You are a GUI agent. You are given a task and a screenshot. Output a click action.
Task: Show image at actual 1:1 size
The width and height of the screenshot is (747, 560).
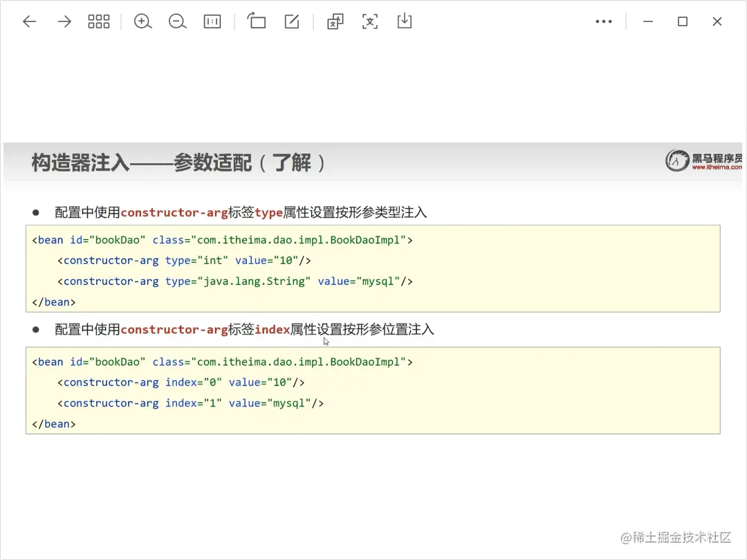tap(212, 21)
